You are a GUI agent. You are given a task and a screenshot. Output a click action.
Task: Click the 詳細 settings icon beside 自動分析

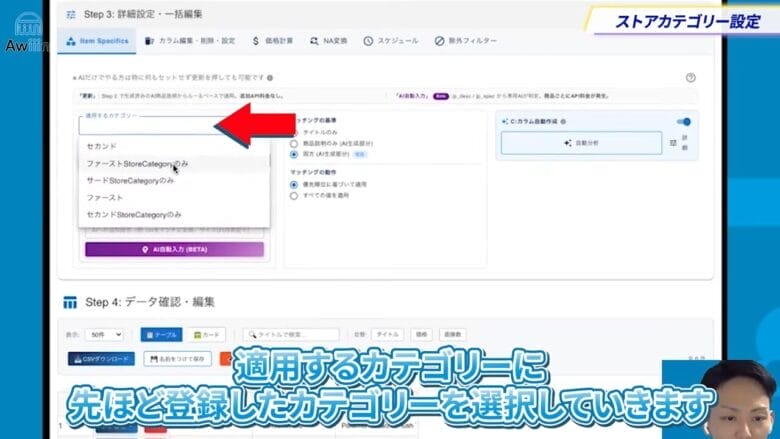click(673, 143)
